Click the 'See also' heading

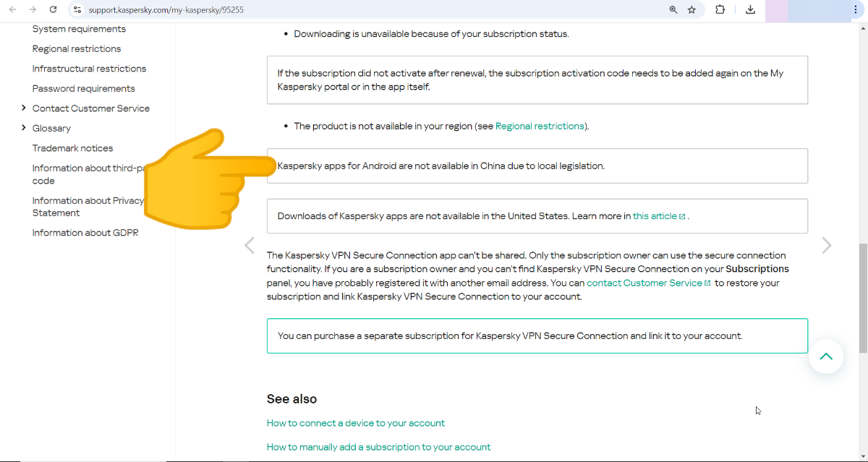click(292, 399)
